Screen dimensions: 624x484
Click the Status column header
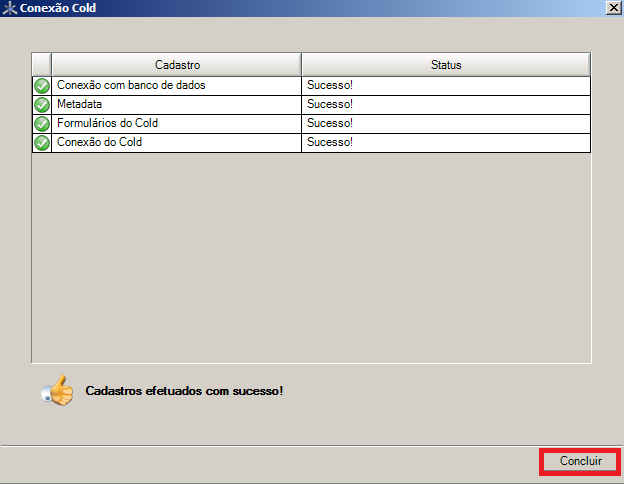click(446, 64)
